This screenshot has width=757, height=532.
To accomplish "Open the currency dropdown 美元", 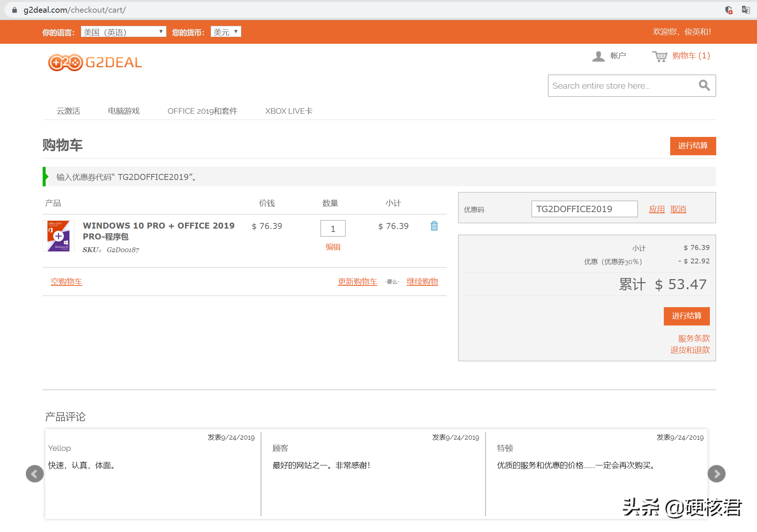I will coord(226,32).
